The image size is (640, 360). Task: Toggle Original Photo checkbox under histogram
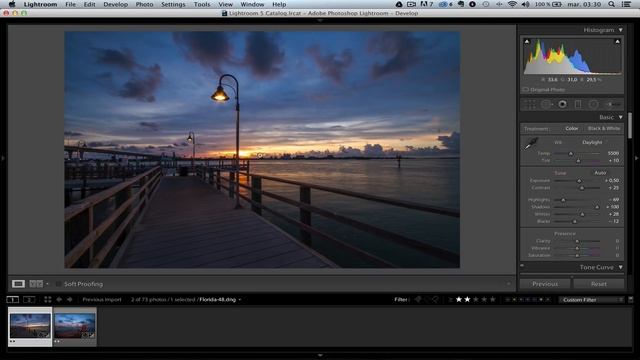(526, 89)
